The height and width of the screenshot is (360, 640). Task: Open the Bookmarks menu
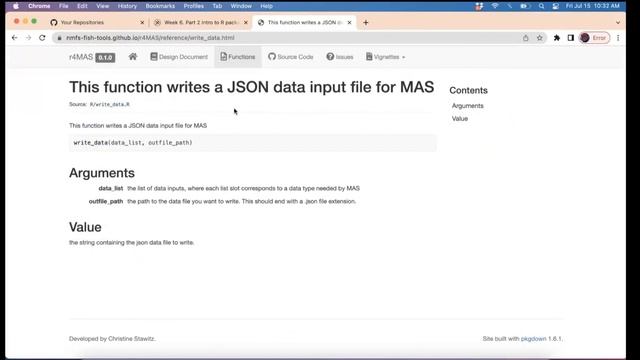click(160, 6)
